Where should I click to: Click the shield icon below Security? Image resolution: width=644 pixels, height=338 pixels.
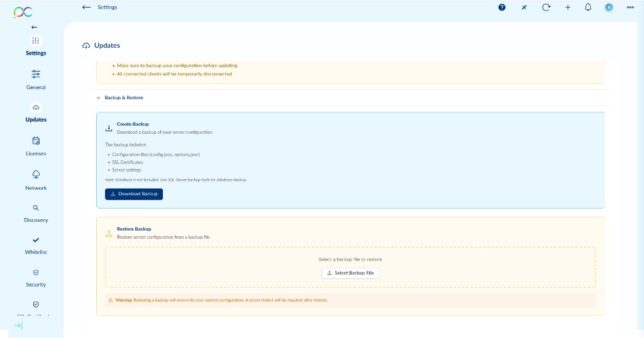tap(36, 304)
